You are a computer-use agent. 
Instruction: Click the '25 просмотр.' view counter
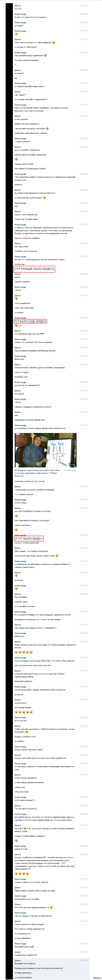70,471
